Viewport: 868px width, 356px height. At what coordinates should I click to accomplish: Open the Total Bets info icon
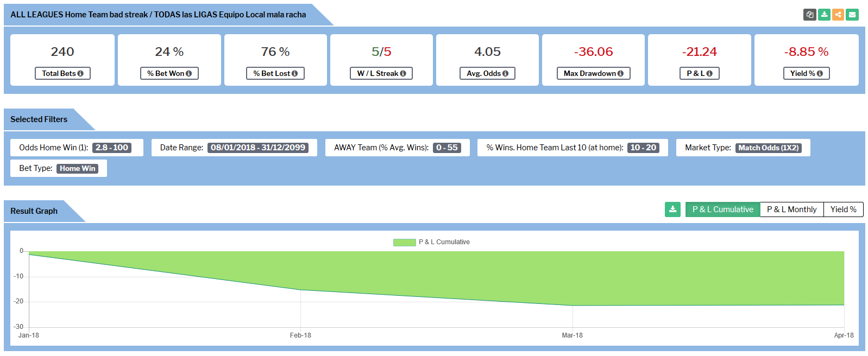click(x=80, y=73)
